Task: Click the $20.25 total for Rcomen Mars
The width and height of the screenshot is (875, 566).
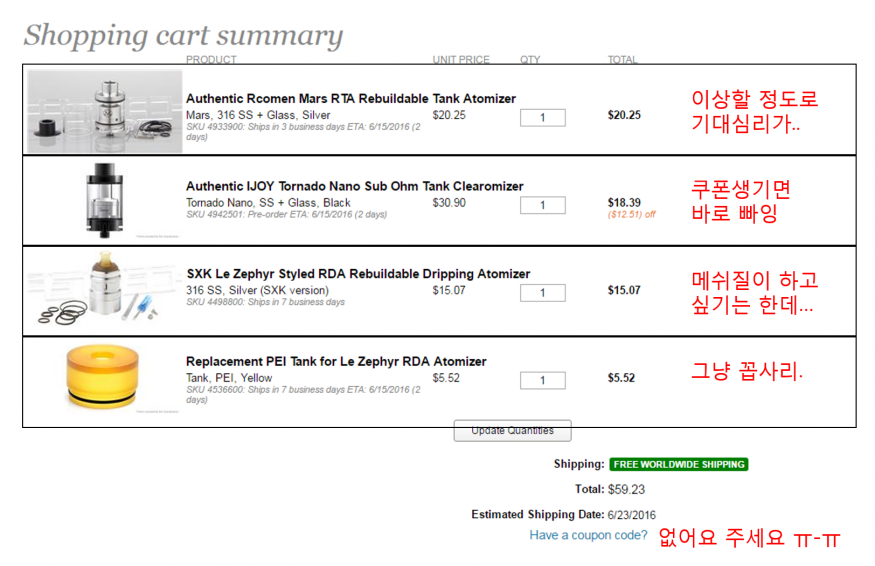Action: click(x=624, y=115)
